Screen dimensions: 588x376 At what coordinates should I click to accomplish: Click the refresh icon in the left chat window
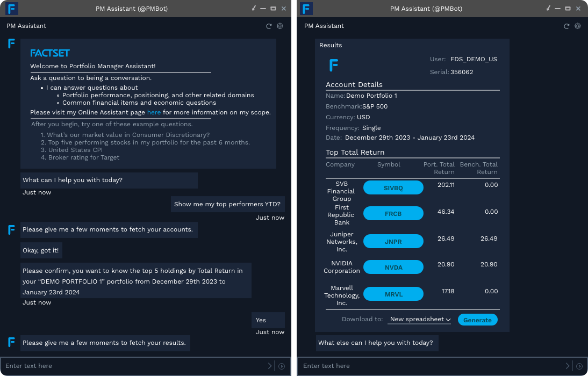coord(269,26)
